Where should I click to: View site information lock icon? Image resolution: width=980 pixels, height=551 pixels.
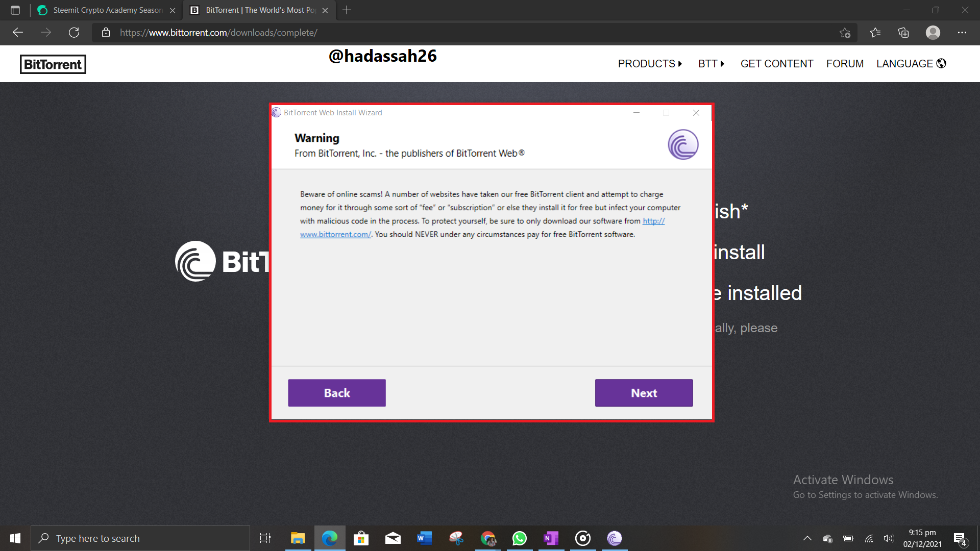point(106,33)
